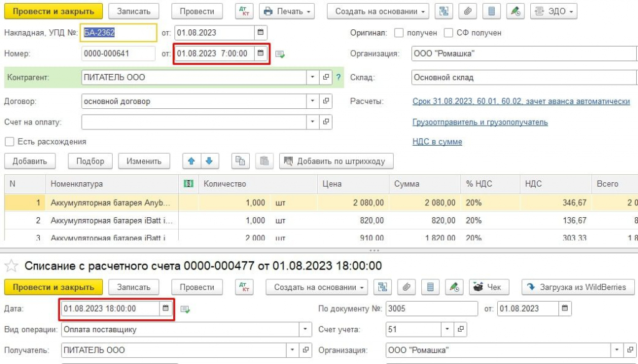The height and width of the screenshot is (364, 638).
Task: Click the paperclip attachments icon in the top toolbar
Action: point(467,11)
